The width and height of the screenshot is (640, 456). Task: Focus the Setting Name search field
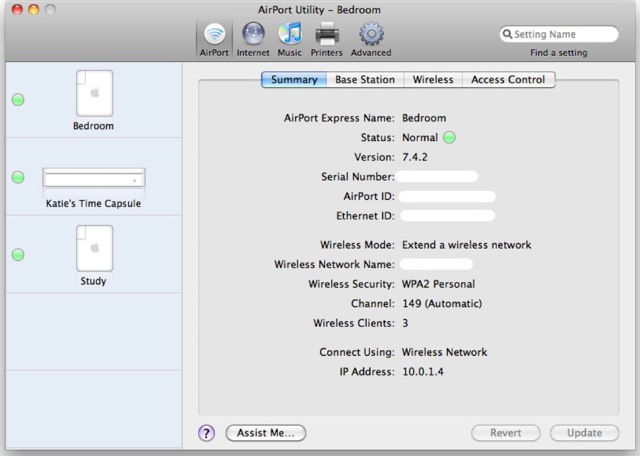click(x=559, y=34)
